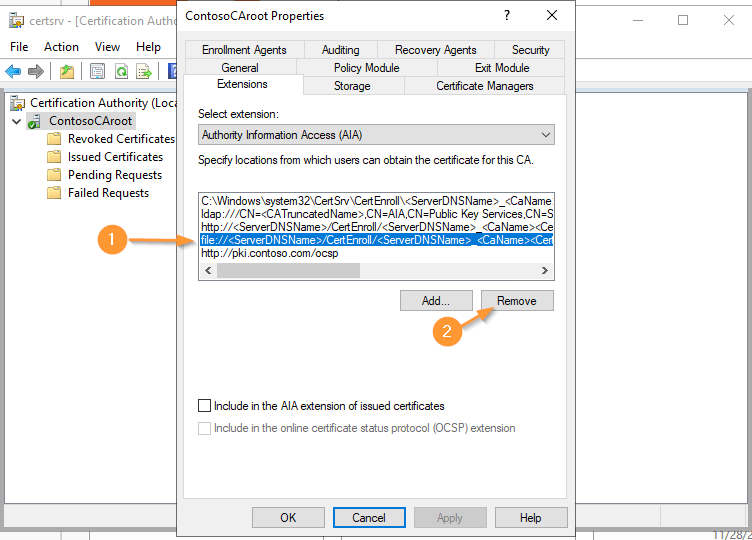Switch to the Security tab
This screenshot has width=752, height=540.
point(530,50)
